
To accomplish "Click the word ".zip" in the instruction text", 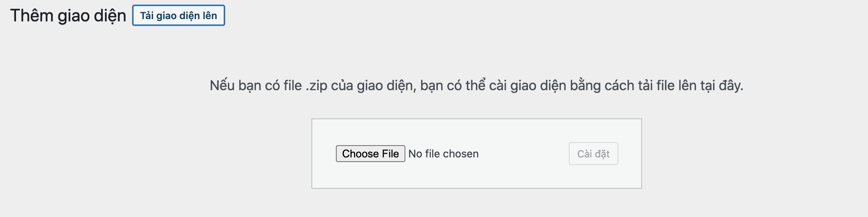I will pos(316,86).
